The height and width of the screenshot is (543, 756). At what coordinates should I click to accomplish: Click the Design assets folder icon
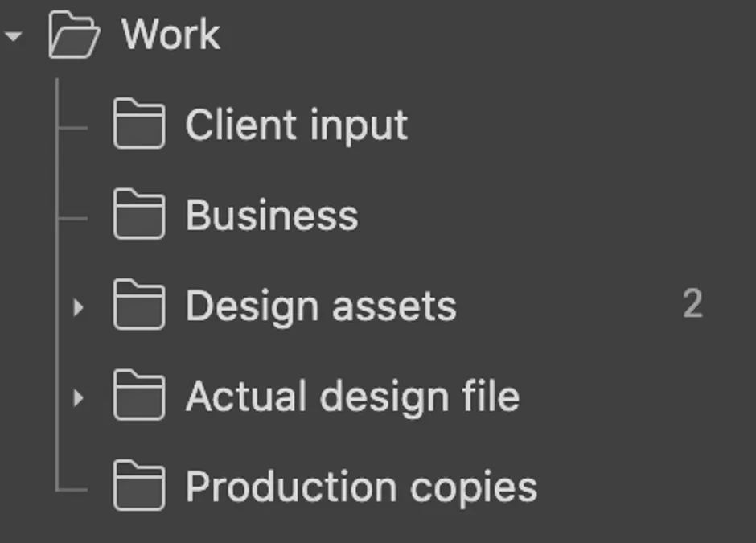(139, 305)
